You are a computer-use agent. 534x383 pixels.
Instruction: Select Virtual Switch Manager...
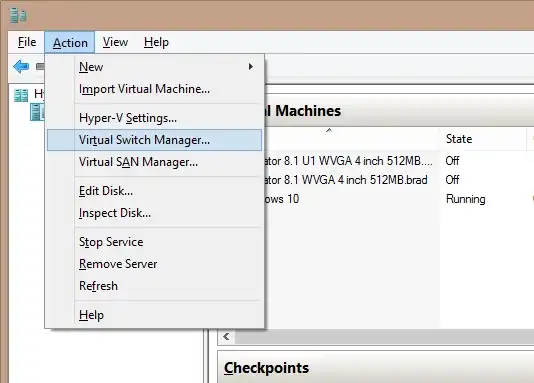coord(155,140)
